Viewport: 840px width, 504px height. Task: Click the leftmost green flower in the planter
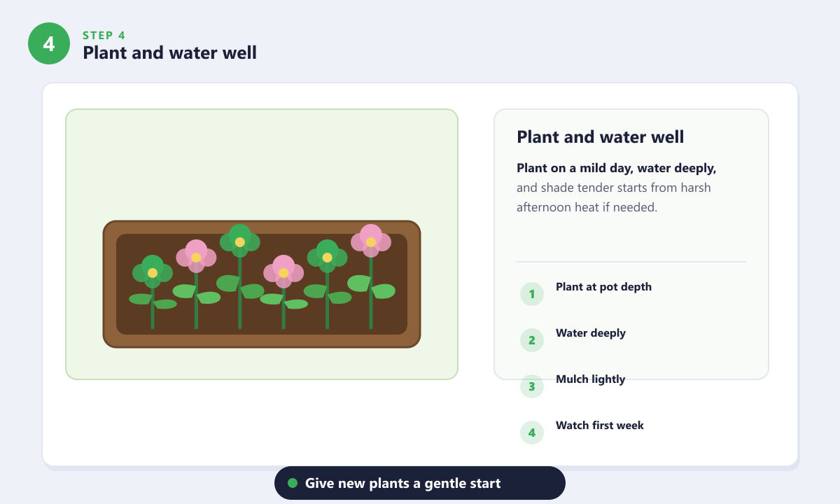point(153,272)
